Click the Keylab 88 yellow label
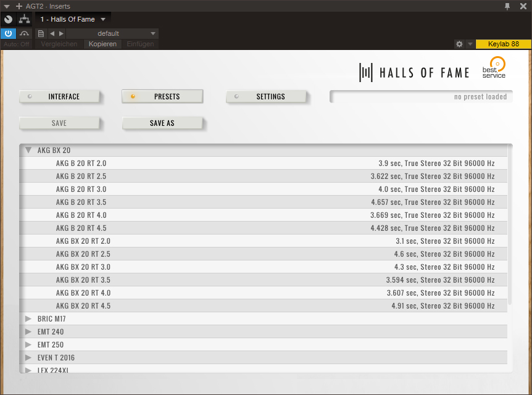Viewport: 532px width, 395px height. pyautogui.click(x=503, y=44)
